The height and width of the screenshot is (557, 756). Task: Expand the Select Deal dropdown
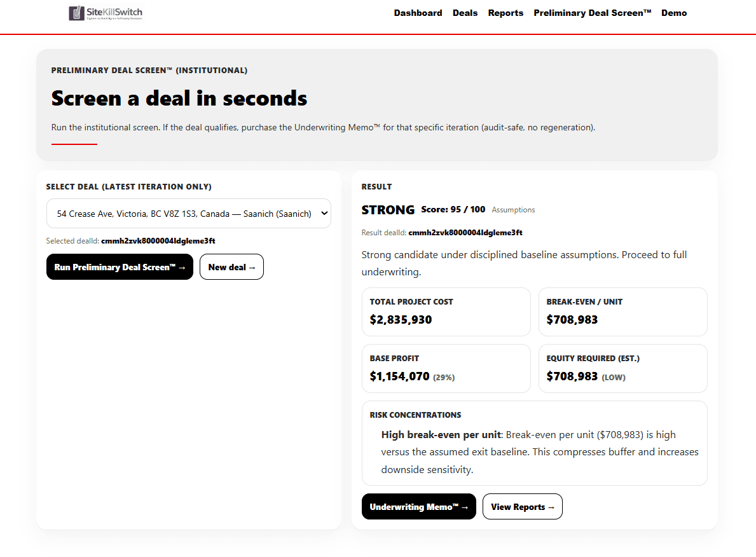pyautogui.click(x=188, y=214)
